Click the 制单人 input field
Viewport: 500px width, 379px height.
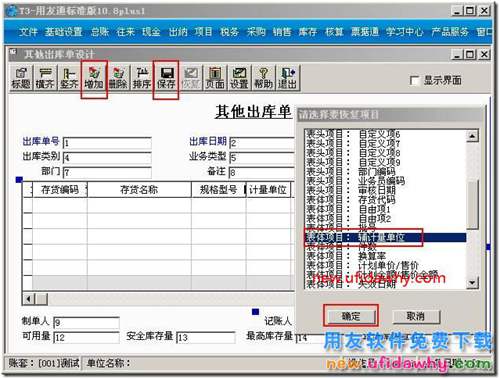[86, 322]
